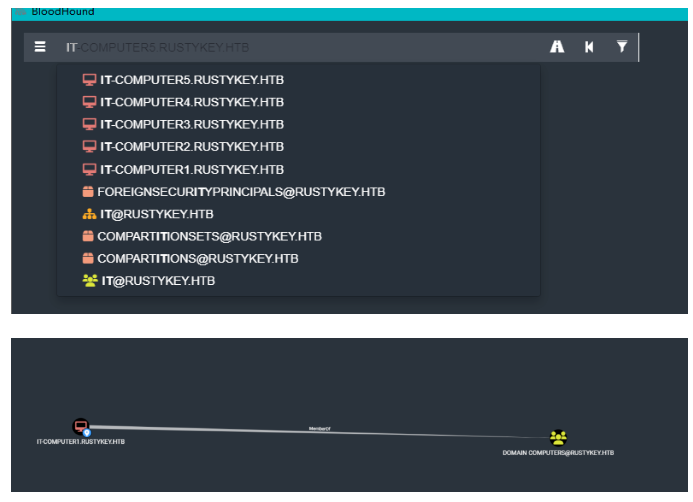Click computer icon next to IT-COMPUTER3
This screenshot has width=693, height=502.
[x=89, y=124]
